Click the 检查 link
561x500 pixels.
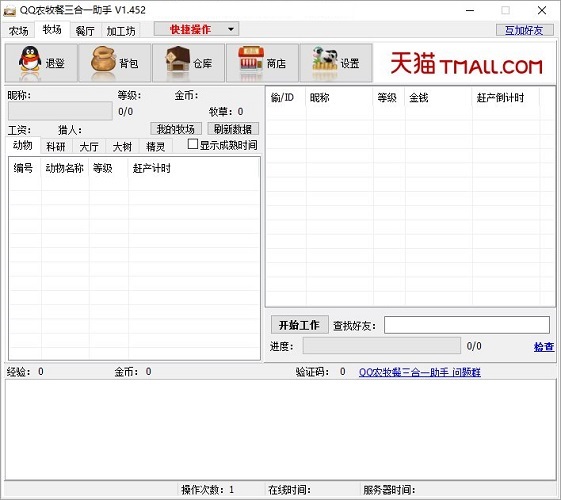(544, 346)
